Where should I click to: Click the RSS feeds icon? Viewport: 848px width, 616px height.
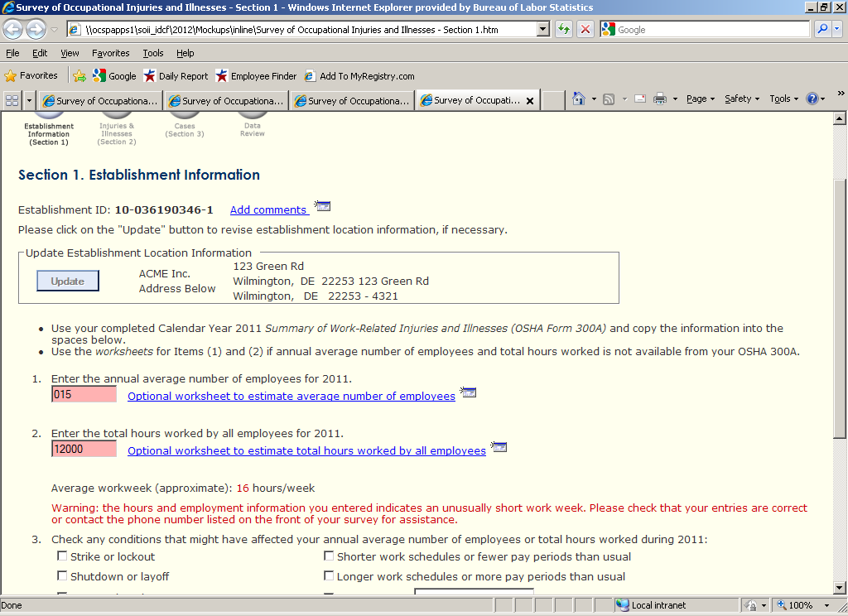tap(609, 99)
